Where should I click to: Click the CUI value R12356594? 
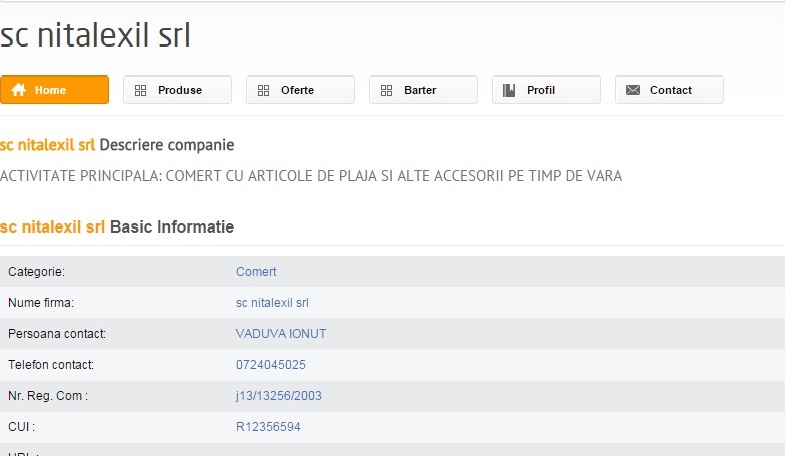coord(268,427)
